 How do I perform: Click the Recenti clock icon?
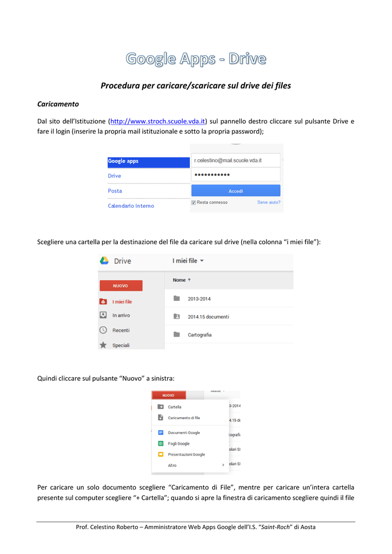[x=103, y=330]
